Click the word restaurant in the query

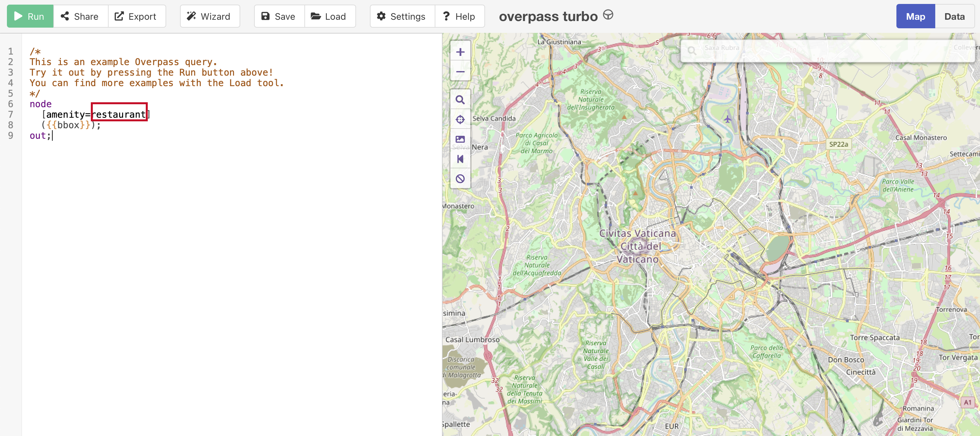(119, 114)
